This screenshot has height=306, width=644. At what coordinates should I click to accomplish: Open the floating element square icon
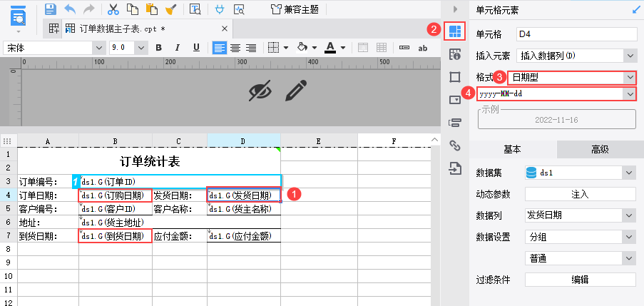click(455, 77)
